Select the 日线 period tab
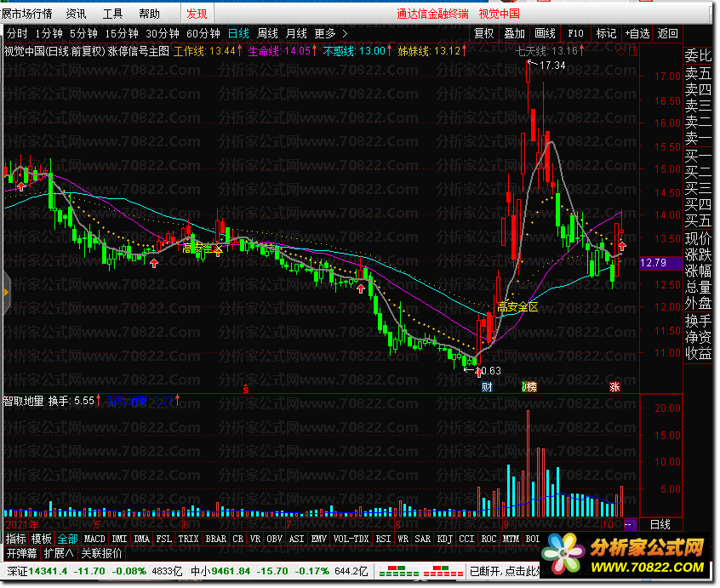 (239, 33)
